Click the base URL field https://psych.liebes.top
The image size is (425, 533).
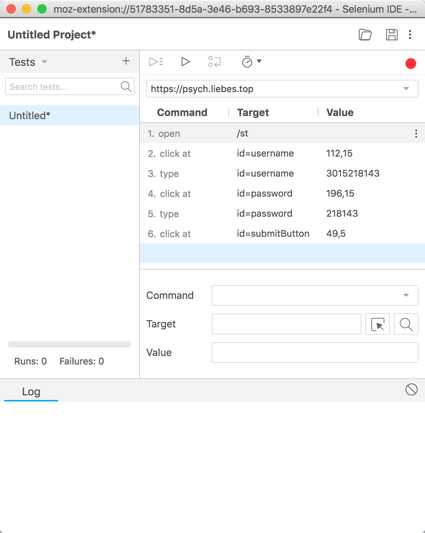[x=282, y=89]
